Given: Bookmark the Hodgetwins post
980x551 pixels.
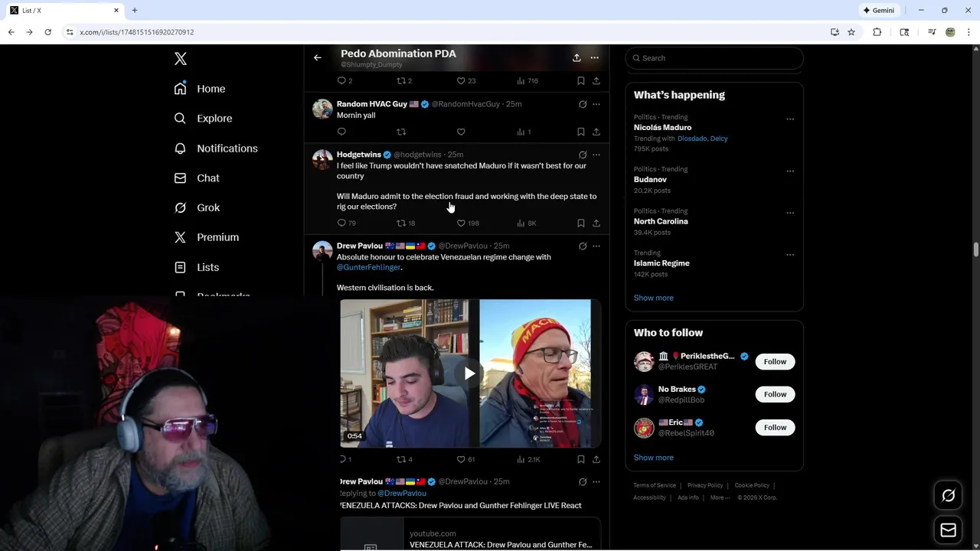Looking at the screenshot, I should [581, 223].
